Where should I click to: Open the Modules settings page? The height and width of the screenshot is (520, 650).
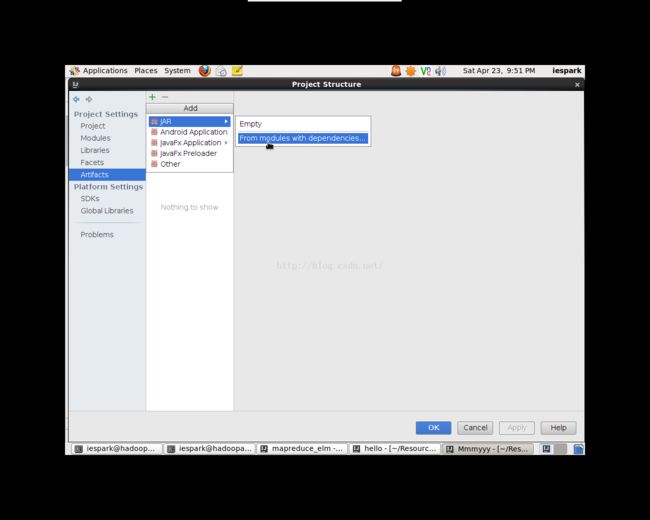pyautogui.click(x=95, y=138)
